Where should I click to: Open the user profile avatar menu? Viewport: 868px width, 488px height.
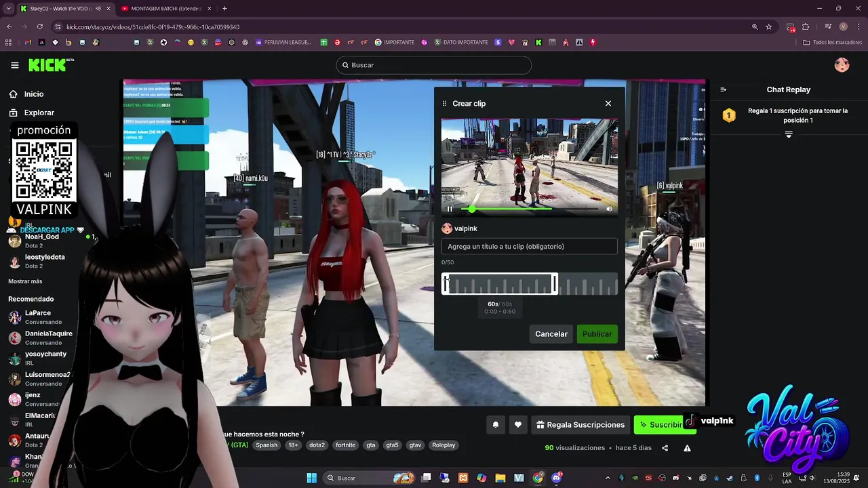tap(842, 65)
